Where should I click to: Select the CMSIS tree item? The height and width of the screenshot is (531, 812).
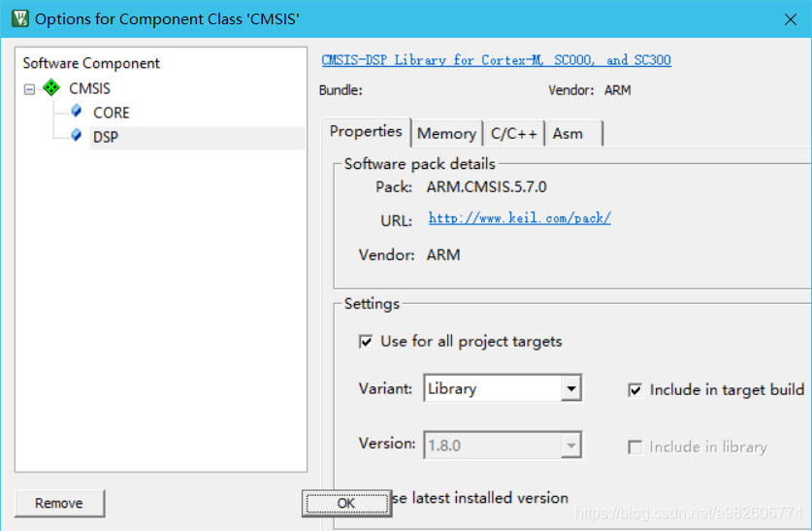[89, 88]
